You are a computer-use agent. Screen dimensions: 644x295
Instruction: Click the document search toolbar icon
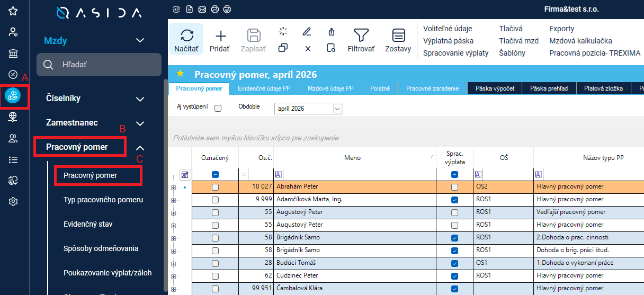coord(332,48)
